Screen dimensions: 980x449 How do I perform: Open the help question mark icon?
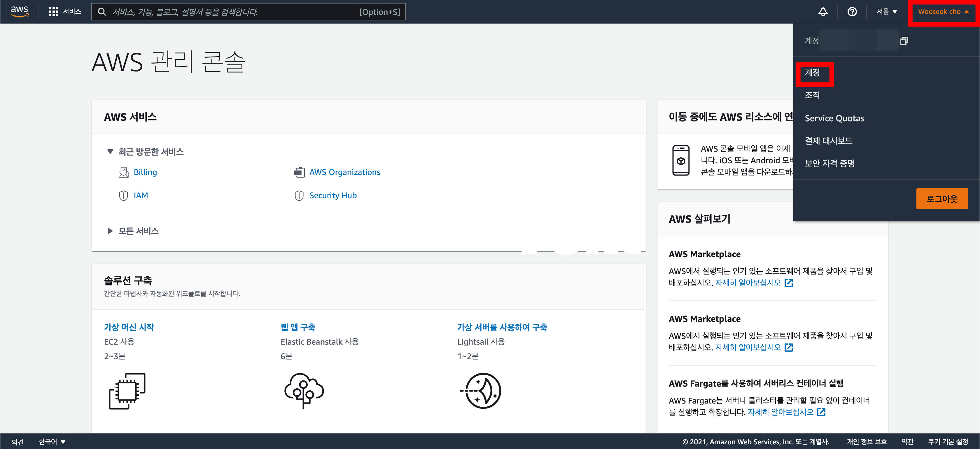pos(852,12)
